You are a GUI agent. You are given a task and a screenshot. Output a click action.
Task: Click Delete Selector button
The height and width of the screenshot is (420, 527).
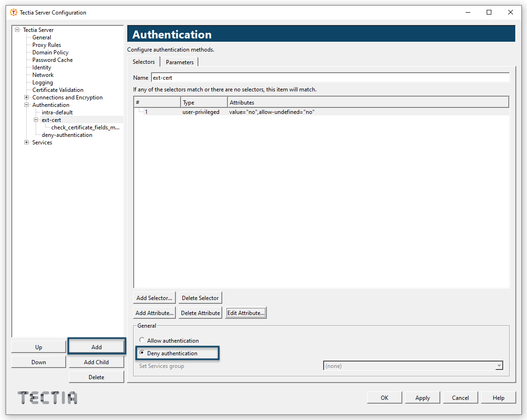200,298
